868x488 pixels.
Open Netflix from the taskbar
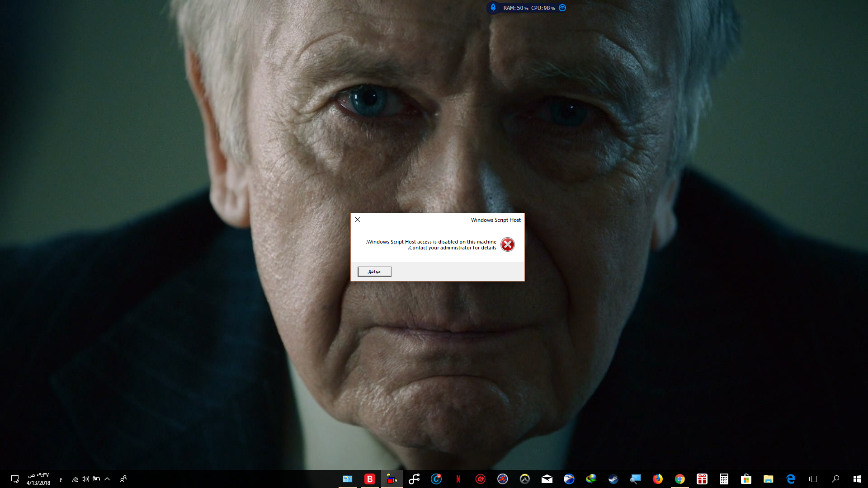pyautogui.click(x=458, y=479)
